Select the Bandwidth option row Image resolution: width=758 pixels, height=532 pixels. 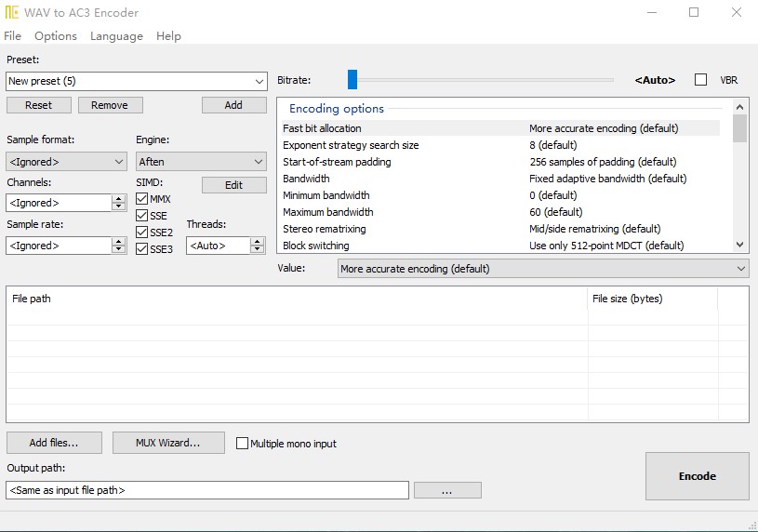[x=500, y=179]
